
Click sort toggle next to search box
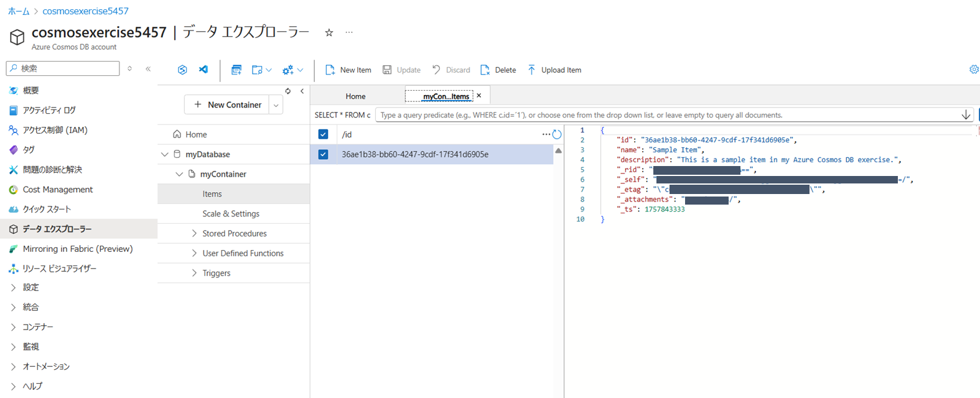[x=129, y=68]
